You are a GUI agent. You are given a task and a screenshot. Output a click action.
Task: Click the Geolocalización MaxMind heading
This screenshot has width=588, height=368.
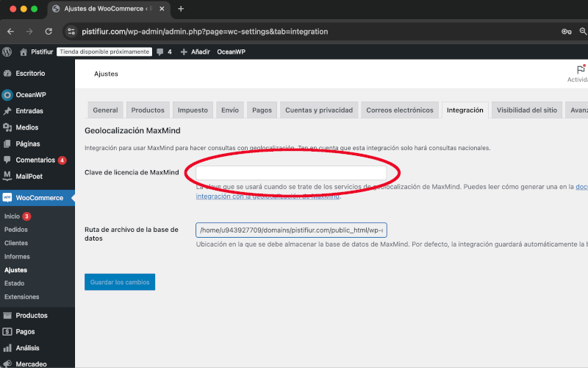[x=132, y=131]
